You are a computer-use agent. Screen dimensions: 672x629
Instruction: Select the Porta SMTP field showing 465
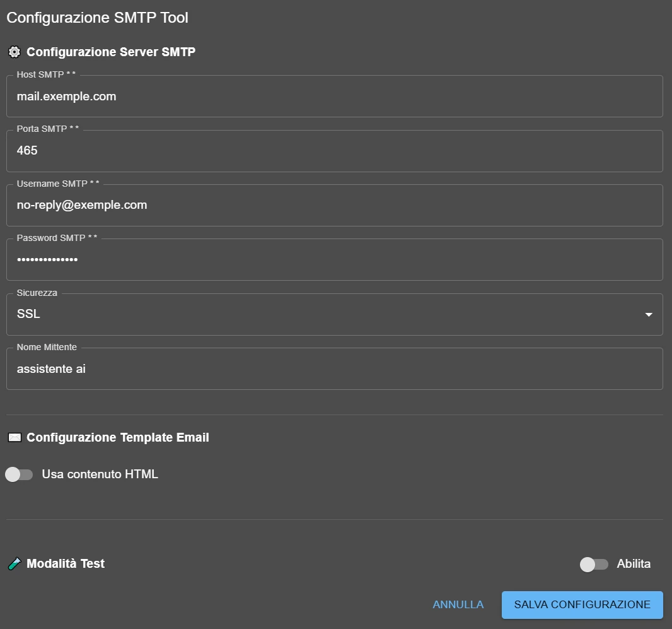[334, 150]
